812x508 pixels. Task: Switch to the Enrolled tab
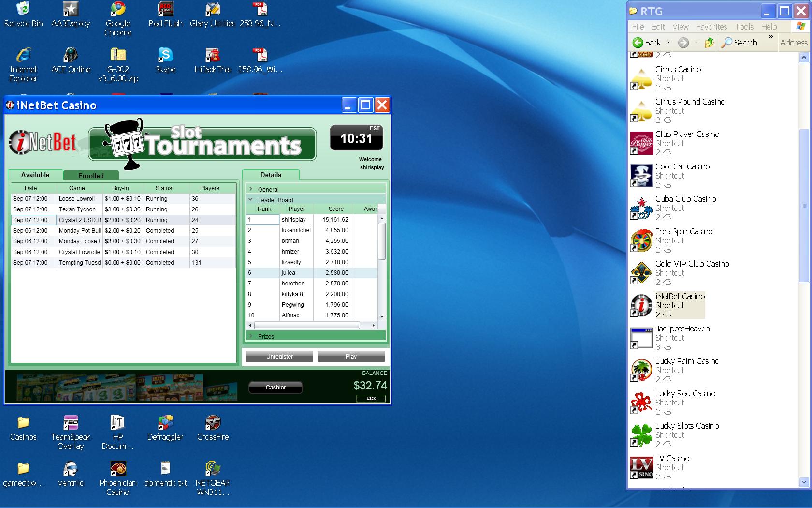pos(91,176)
